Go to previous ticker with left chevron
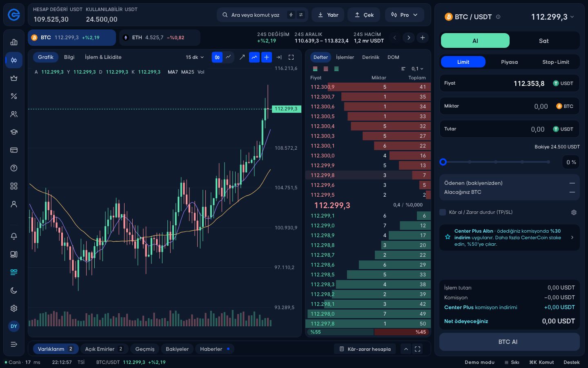The height and width of the screenshot is (368, 588). click(395, 38)
